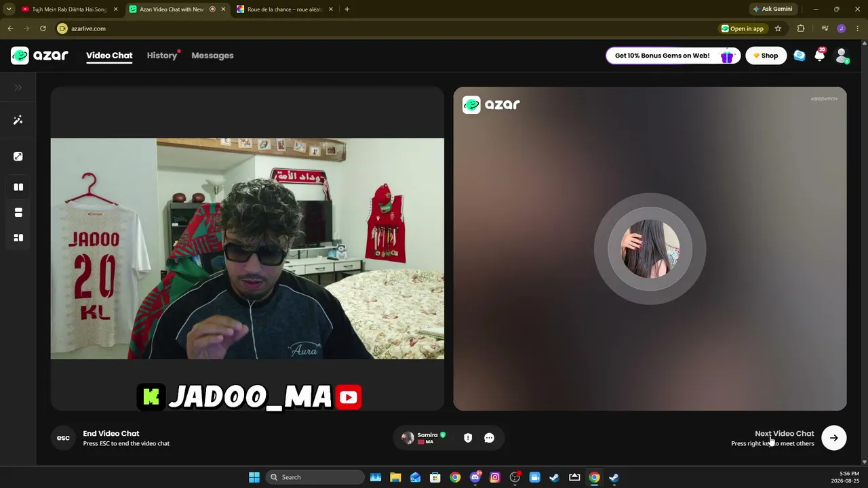
Task: Select the picture-in-picture grid layout
Action: 18,238
